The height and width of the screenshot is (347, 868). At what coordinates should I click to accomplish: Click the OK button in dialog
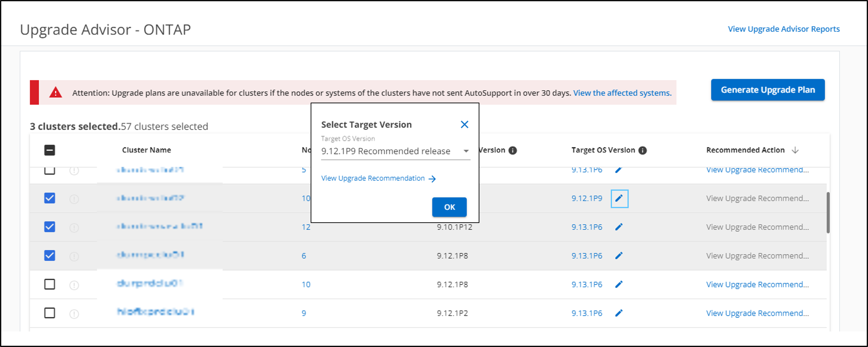click(449, 207)
